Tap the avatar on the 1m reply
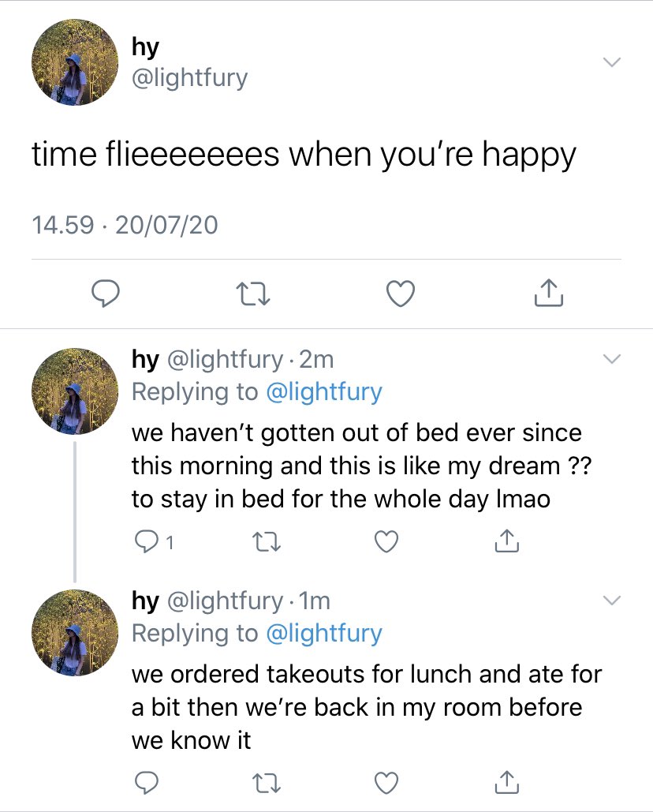 coord(74,632)
